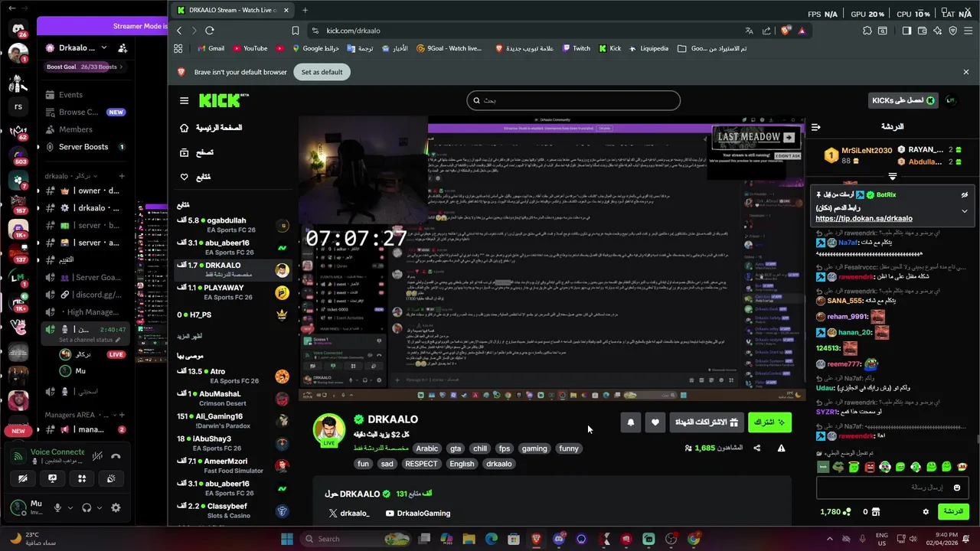Open the Kick profile avatar menu
980x551 pixels.
(951, 100)
